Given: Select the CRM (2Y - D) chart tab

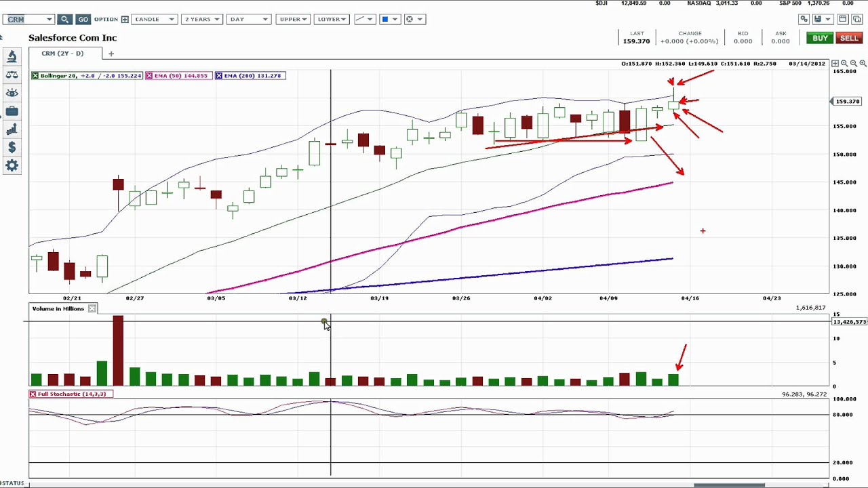Looking at the screenshot, I should point(62,54).
